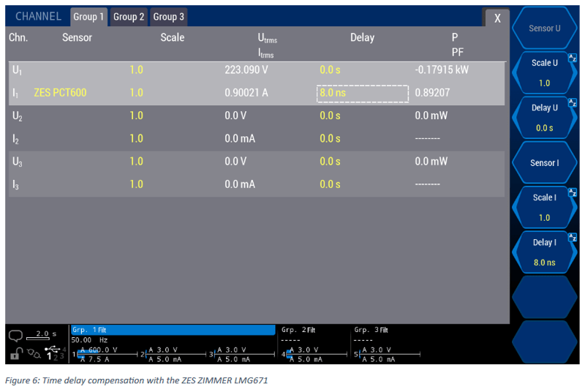Open the Group 3 tab

[168, 17]
